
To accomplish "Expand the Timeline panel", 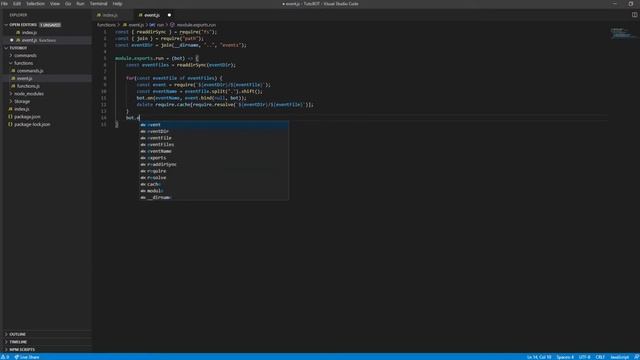I will [x=18, y=342].
